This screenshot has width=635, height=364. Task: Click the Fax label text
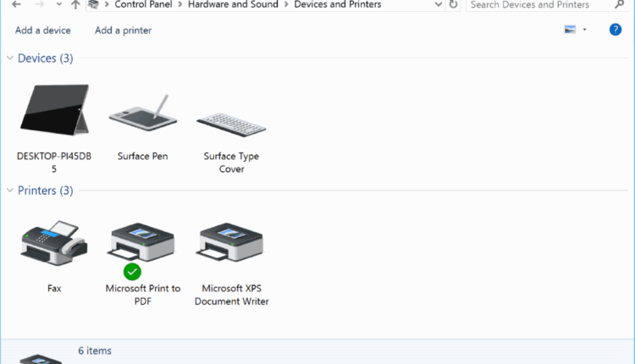[54, 289]
